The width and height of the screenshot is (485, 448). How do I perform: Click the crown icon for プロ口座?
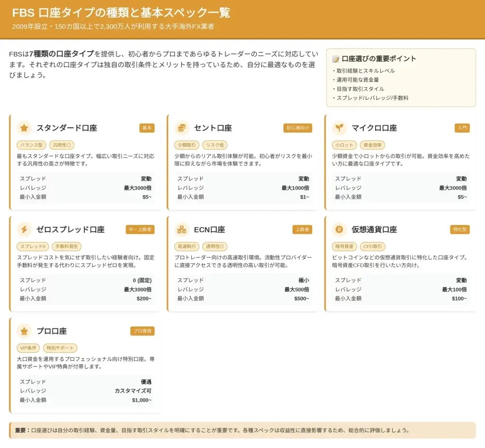[x=24, y=331]
